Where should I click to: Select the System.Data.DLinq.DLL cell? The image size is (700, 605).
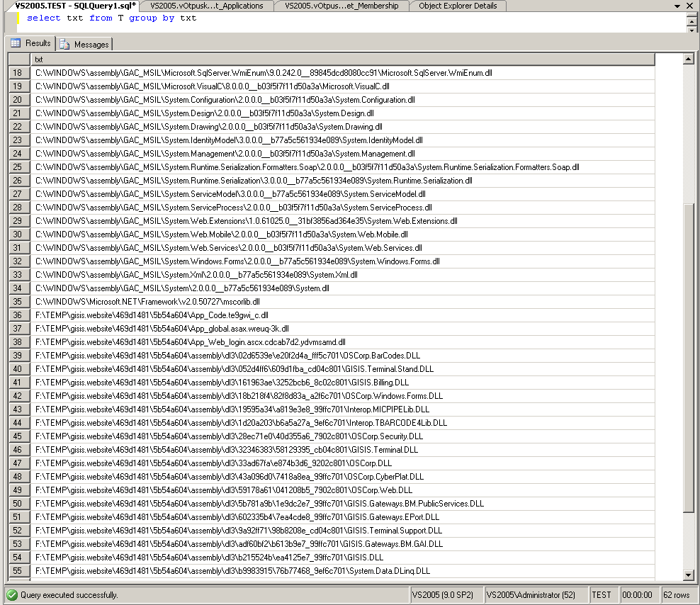342,570
